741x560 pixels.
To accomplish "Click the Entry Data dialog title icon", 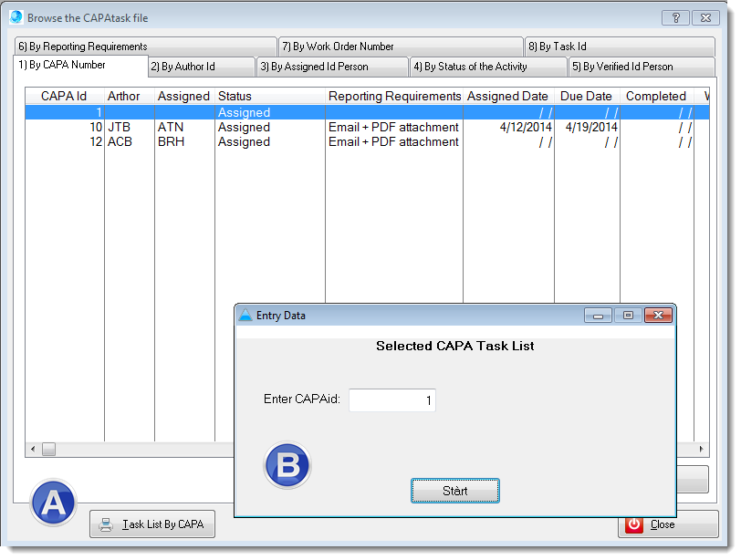I will tap(245, 316).
